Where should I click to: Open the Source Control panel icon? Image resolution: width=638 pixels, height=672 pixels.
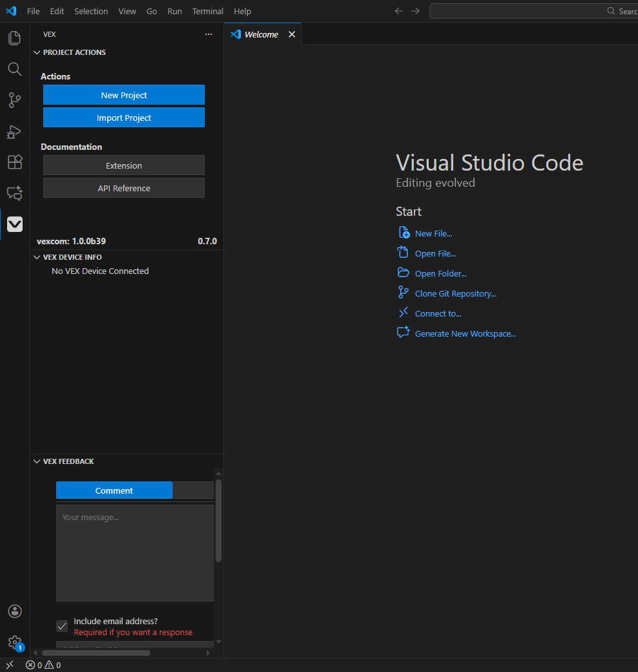click(x=14, y=100)
